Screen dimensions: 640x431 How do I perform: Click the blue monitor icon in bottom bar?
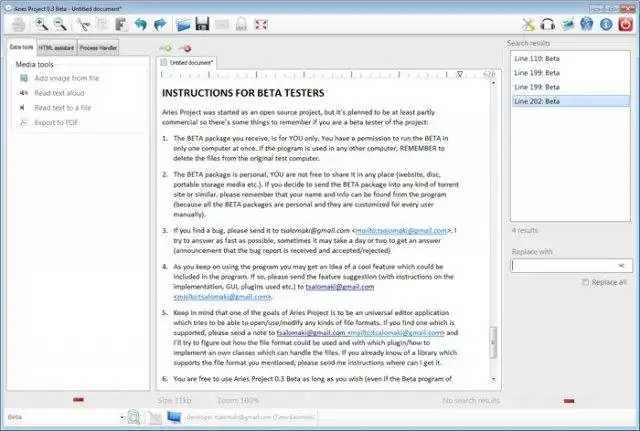coord(174,417)
